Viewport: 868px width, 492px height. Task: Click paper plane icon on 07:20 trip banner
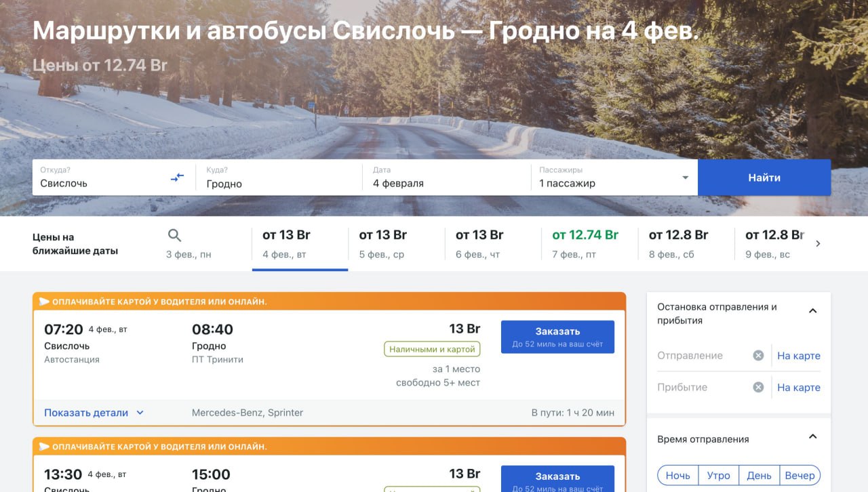[x=45, y=300]
